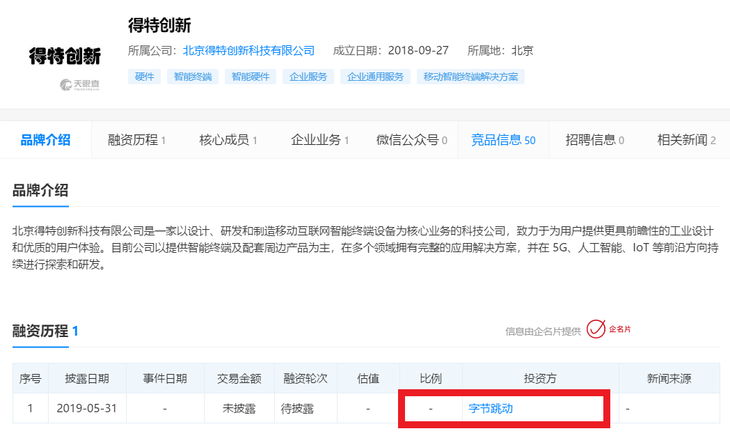Click the 披露日期 column header
This screenshot has width=730, height=438.
pos(87,378)
